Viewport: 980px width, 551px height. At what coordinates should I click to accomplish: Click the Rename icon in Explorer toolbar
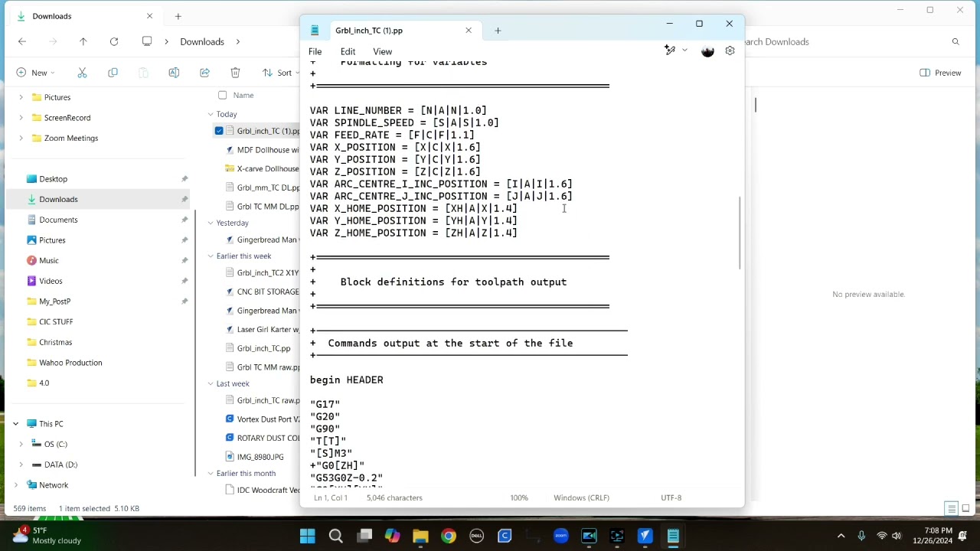pyautogui.click(x=174, y=73)
